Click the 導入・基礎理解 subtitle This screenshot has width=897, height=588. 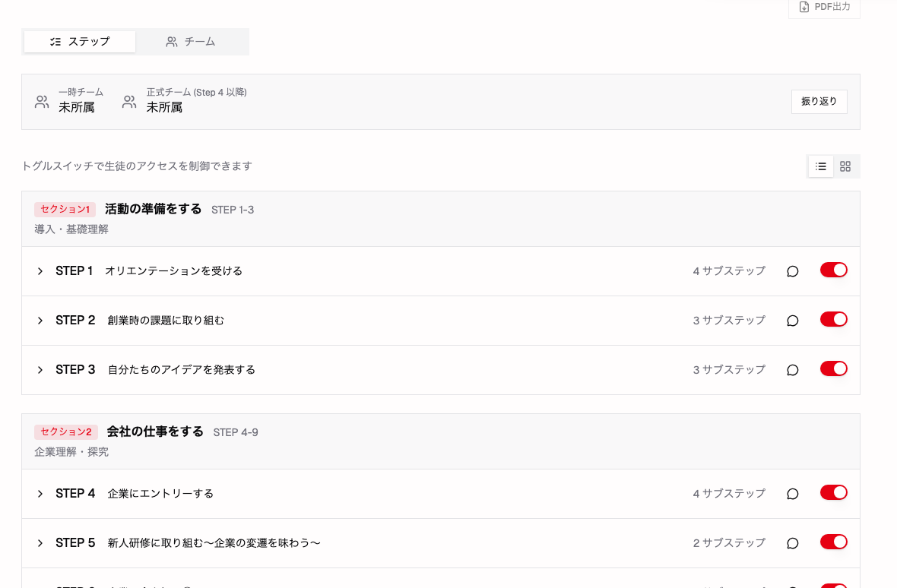click(x=71, y=229)
